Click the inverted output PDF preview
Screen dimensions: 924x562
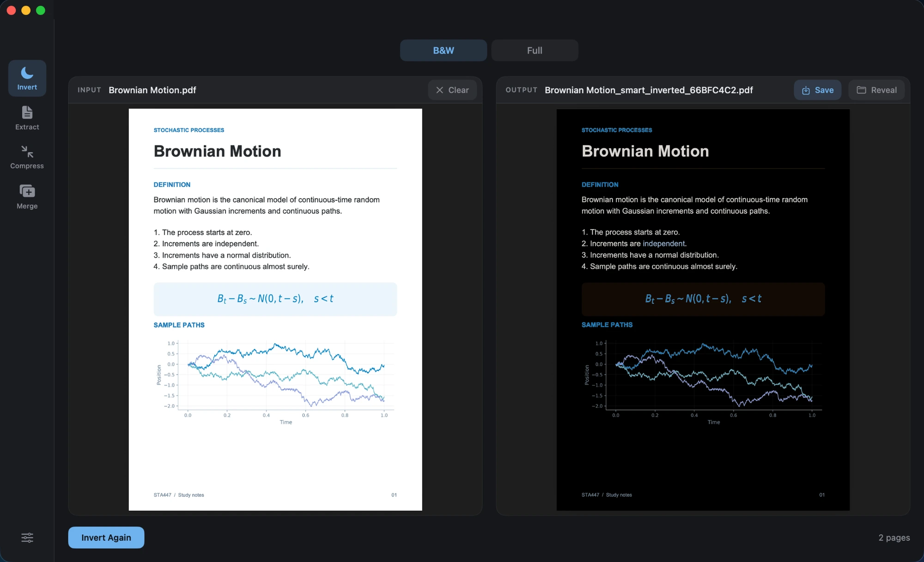tap(703, 309)
